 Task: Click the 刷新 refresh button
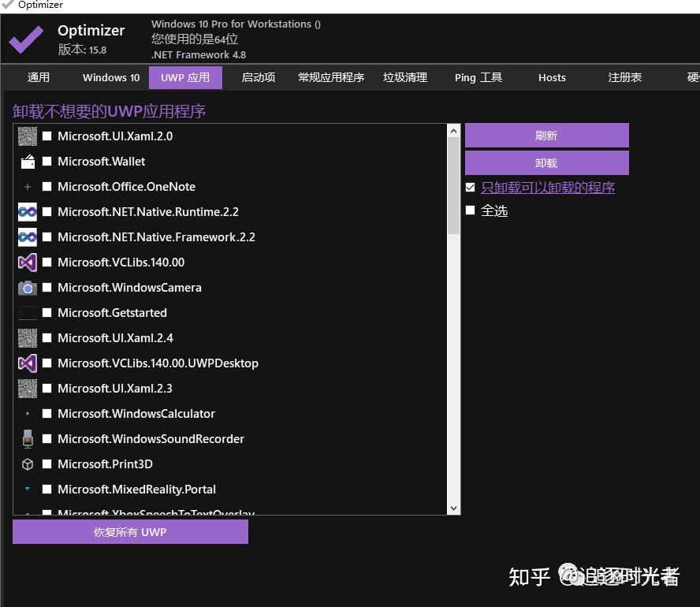(x=547, y=136)
